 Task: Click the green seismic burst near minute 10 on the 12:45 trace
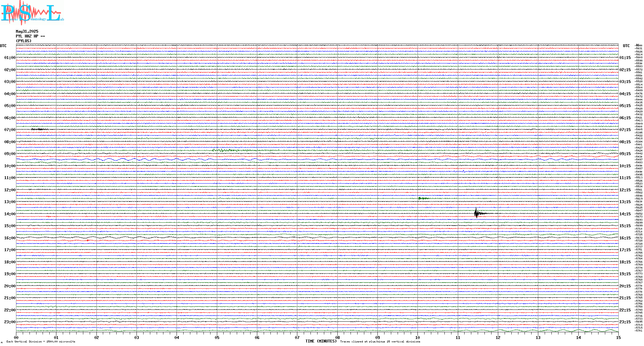tap(424, 198)
